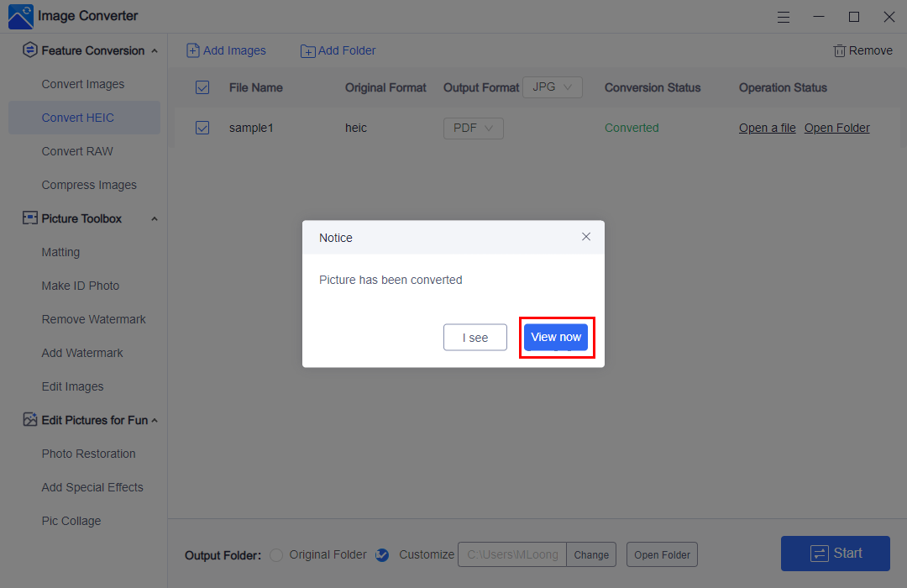
Task: Click the Add Images label
Action: 234,51
